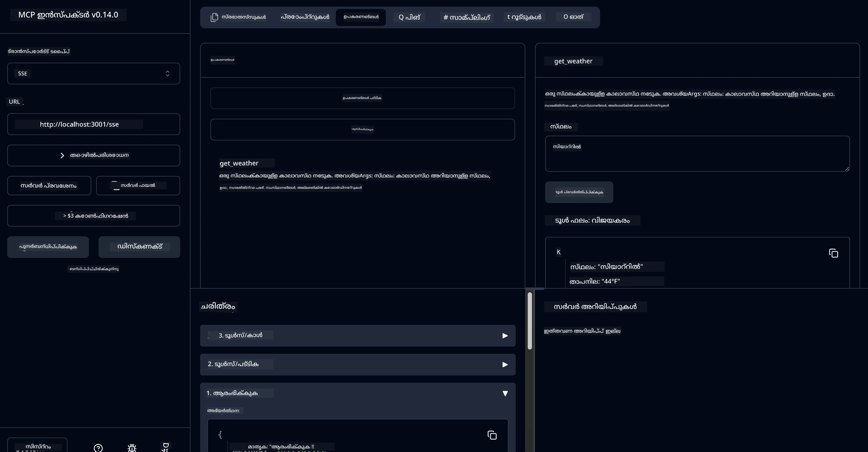Copy the initialize request JSON in history
868x452 pixels.
pos(492,435)
